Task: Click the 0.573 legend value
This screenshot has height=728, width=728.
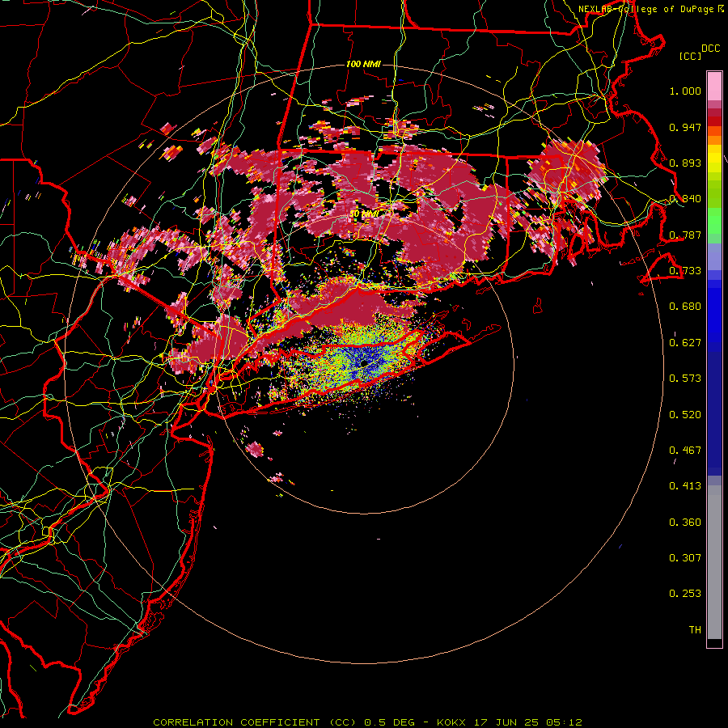Action: [x=685, y=379]
